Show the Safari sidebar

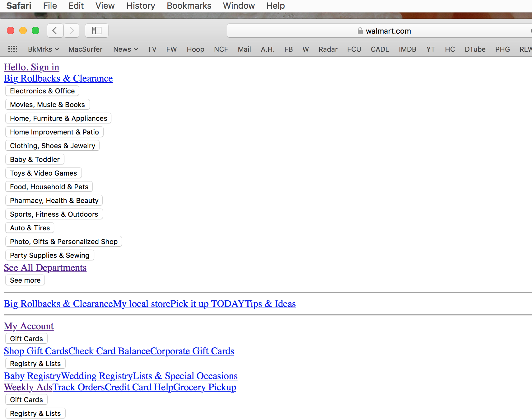pos(97,31)
